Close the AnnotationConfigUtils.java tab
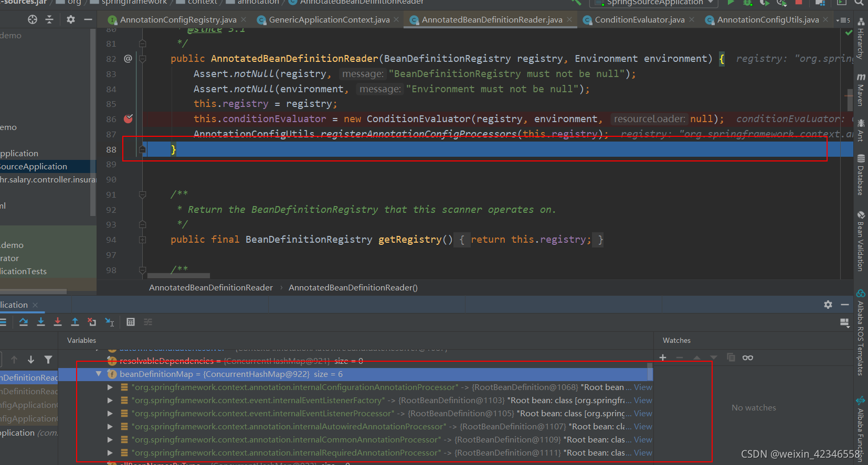Screen dimensions: 868x465 coord(825,20)
